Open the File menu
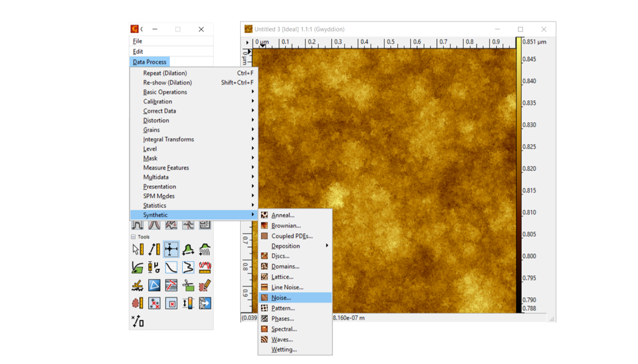Image resolution: width=638 pixels, height=364 pixels. click(x=138, y=41)
